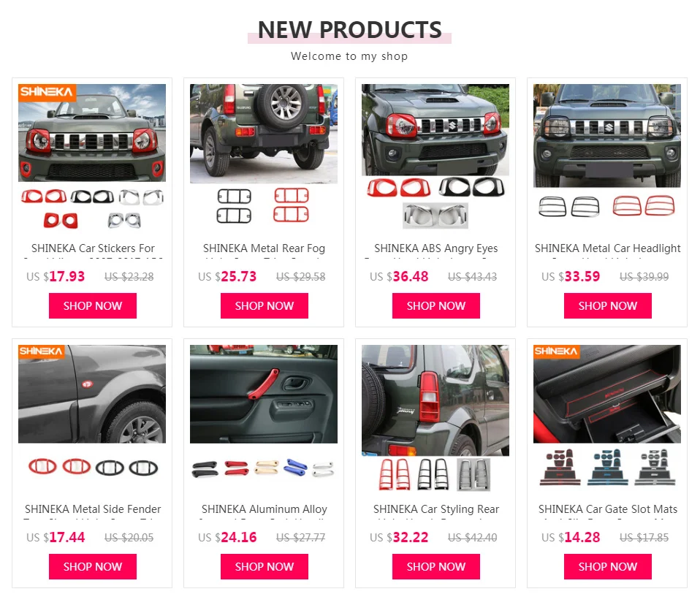Image resolution: width=700 pixels, height=605 pixels.
Task: Open the Car Gate Slot Mats photo
Action: 607,419
